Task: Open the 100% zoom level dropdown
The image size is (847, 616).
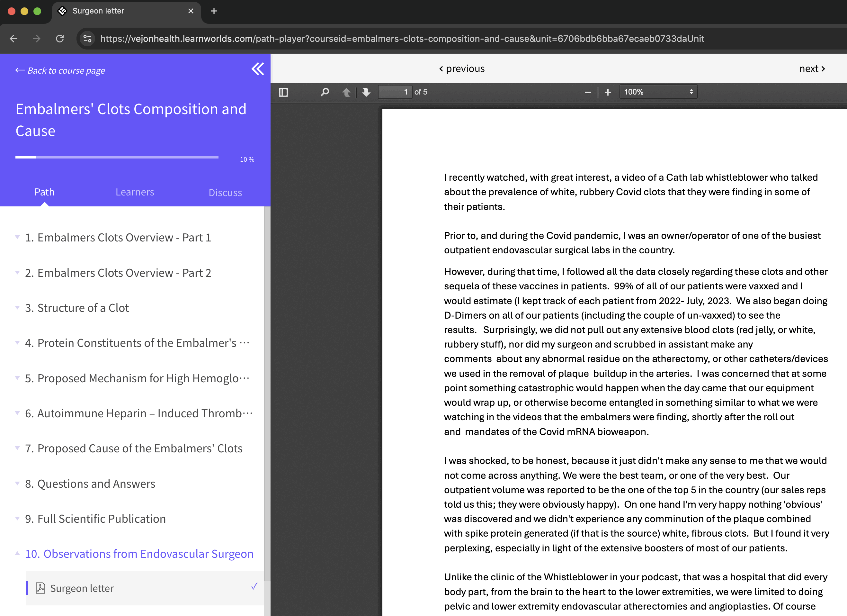Action: point(658,92)
